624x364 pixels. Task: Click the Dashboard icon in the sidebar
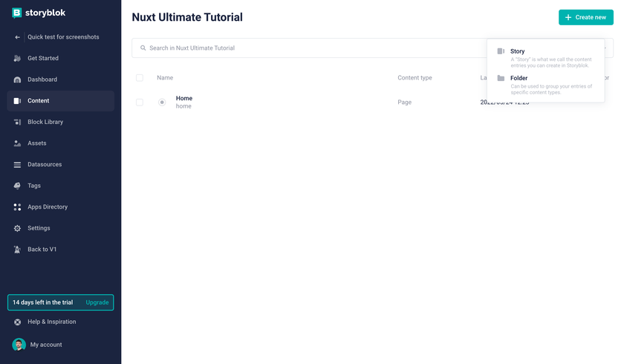[17, 79]
